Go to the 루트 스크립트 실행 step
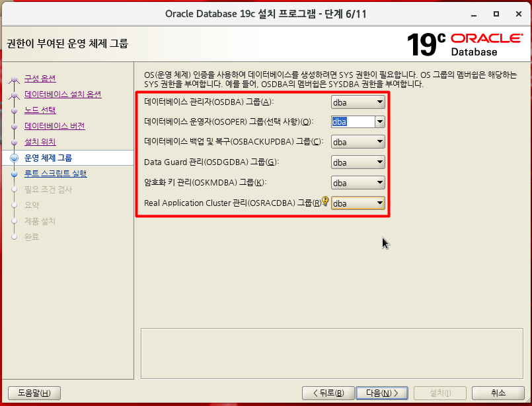 click(x=56, y=174)
